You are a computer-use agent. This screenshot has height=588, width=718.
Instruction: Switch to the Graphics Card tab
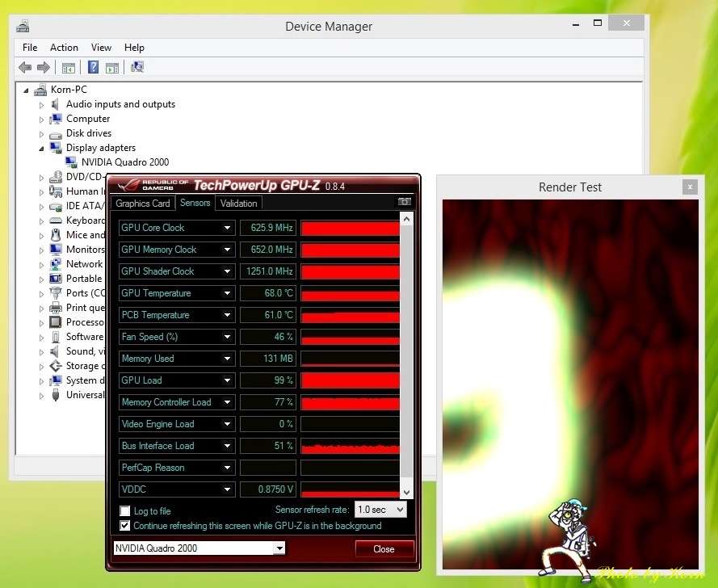[142, 204]
